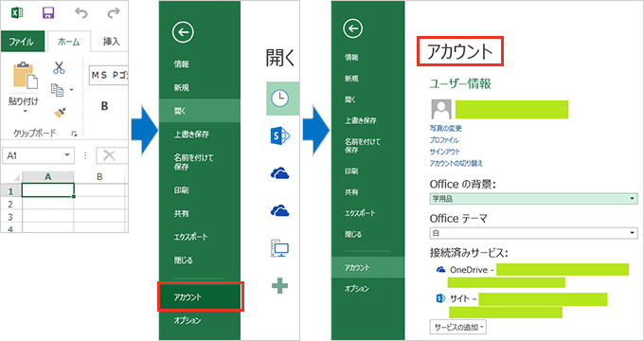
Task: Open the clipboard group dialog launcher
Action: (x=74, y=134)
